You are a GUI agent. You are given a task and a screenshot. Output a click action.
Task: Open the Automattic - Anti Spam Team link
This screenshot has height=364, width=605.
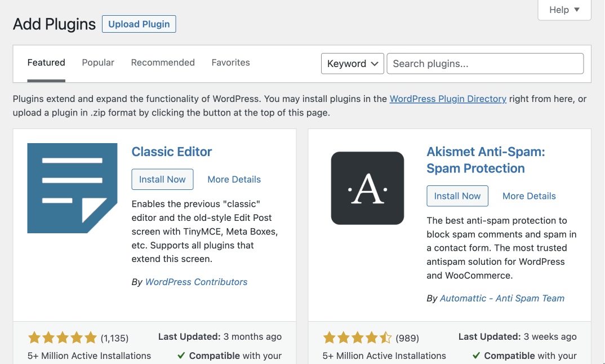coord(502,299)
